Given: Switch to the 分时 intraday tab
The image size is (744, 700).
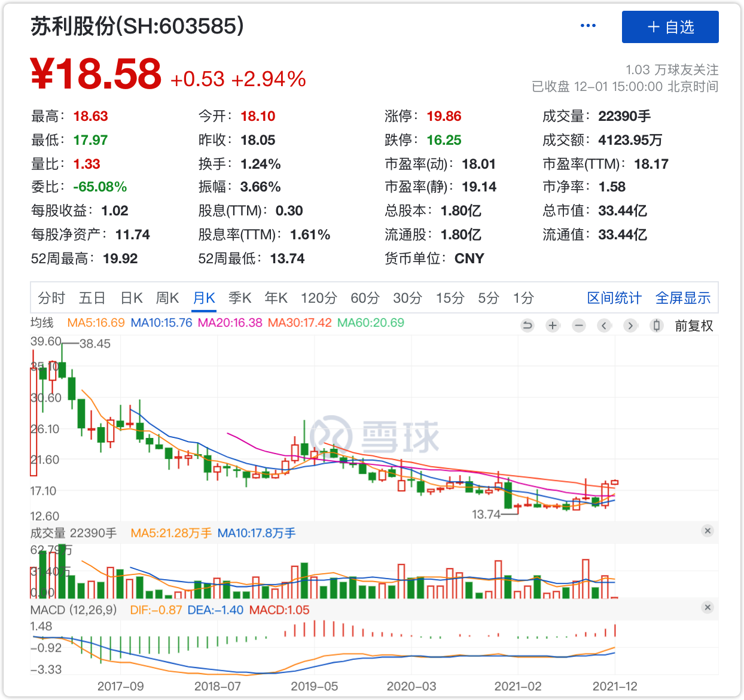Looking at the screenshot, I should point(51,298).
